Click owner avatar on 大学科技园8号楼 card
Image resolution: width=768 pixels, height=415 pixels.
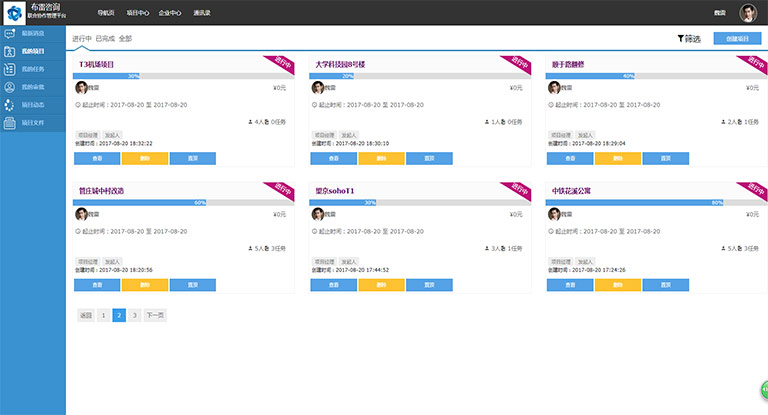(318, 88)
